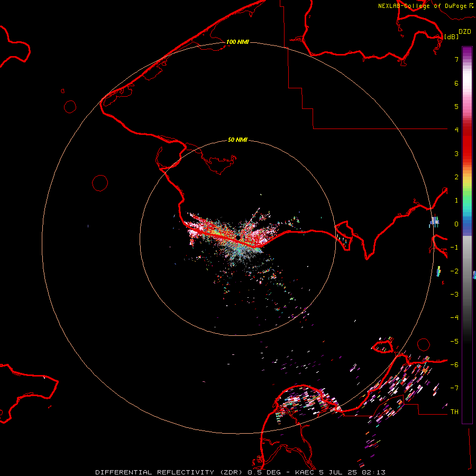Click the TH threshold label on scale
Viewport: 476px width, 476px height.
[454, 412]
